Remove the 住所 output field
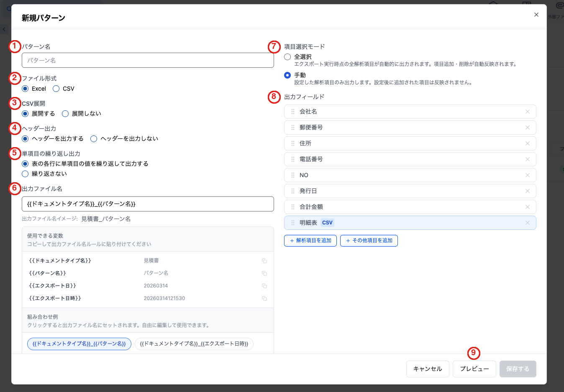The width and height of the screenshot is (564, 392). click(x=528, y=143)
